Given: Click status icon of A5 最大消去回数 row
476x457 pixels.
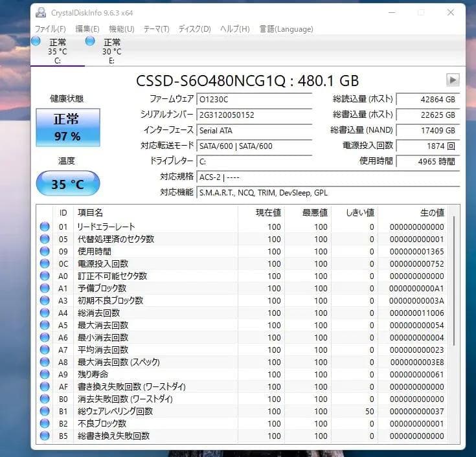Looking at the screenshot, I should coord(45,325).
